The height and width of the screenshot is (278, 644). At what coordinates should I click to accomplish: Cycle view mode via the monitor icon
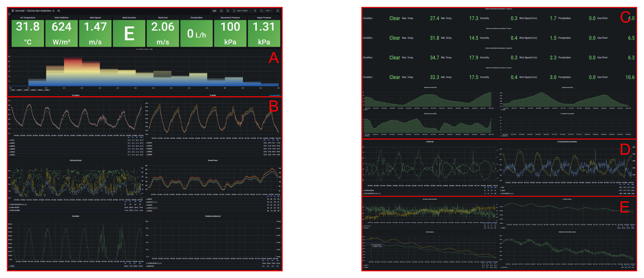278,11
